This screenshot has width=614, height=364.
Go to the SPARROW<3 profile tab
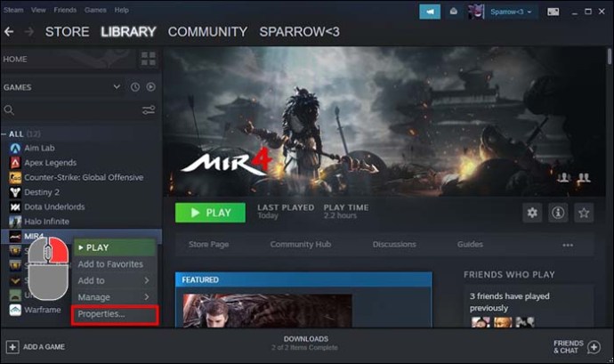click(x=300, y=32)
